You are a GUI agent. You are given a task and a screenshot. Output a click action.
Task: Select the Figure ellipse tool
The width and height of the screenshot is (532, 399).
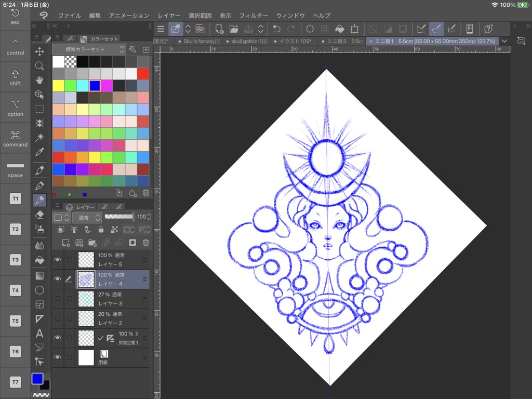(x=39, y=290)
